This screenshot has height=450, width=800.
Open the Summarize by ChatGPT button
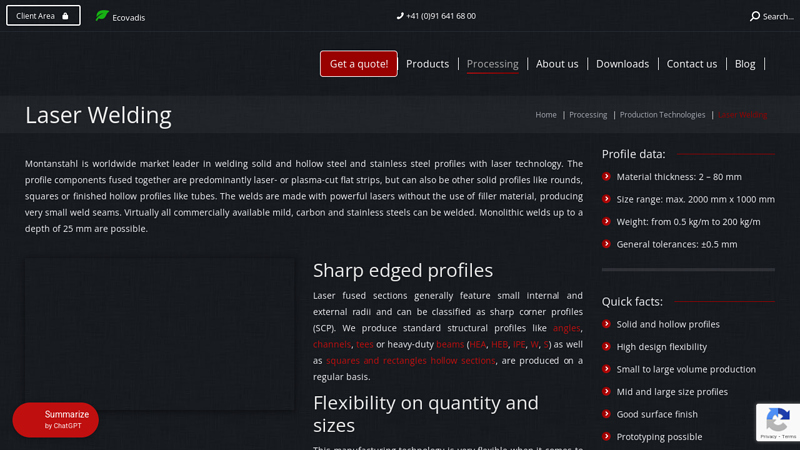(x=56, y=420)
